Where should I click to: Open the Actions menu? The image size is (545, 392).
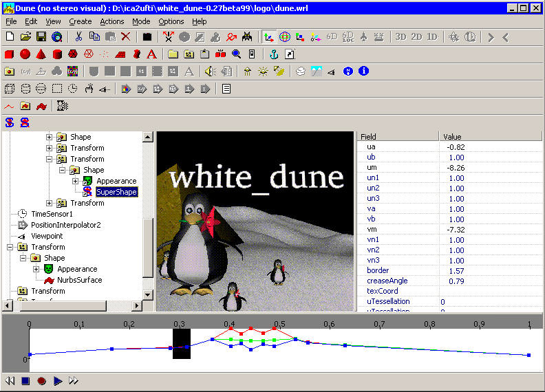pos(112,21)
